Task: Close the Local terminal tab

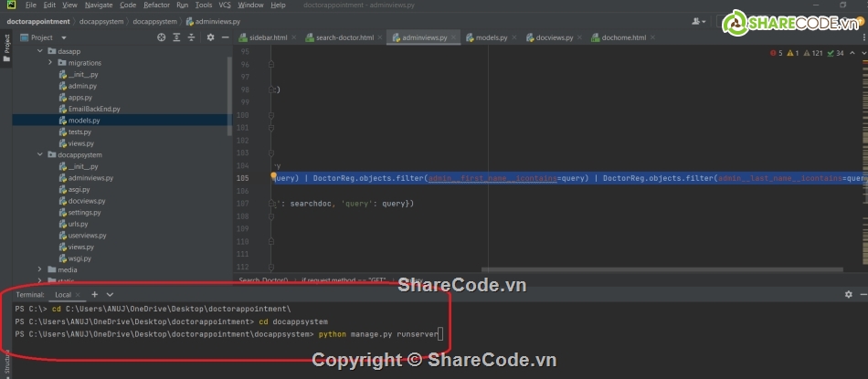Action: (x=78, y=295)
